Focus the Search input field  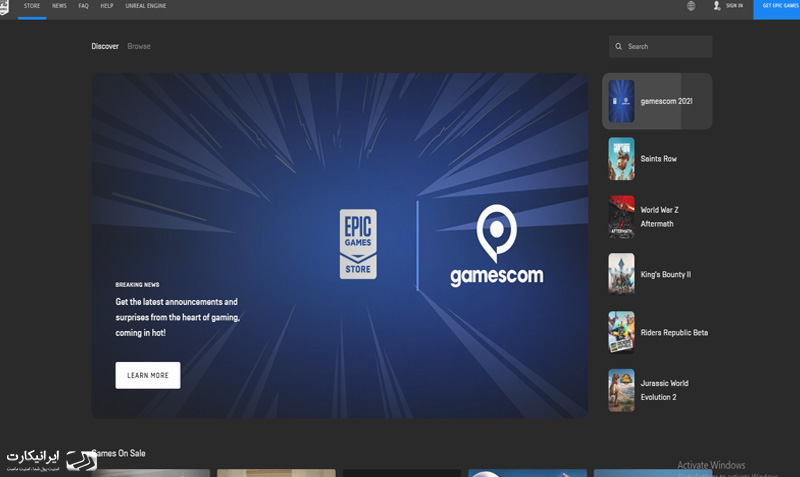tap(660, 46)
